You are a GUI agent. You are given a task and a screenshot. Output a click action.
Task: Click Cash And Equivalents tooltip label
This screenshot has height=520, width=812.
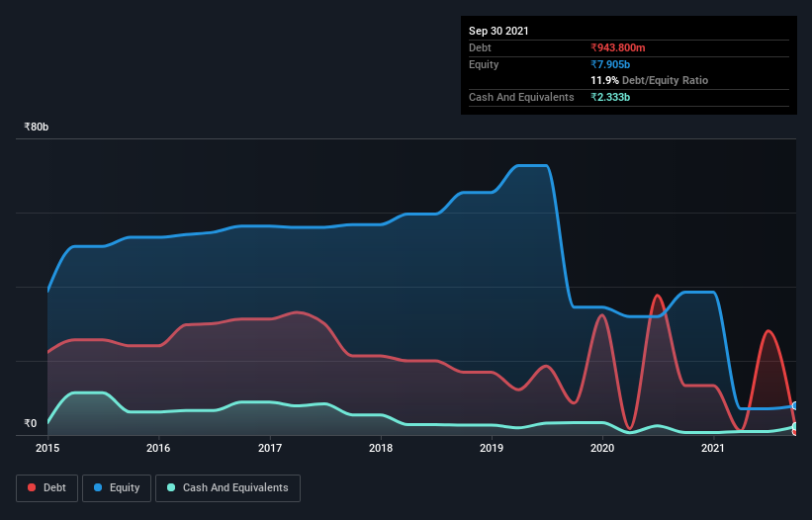(x=521, y=97)
